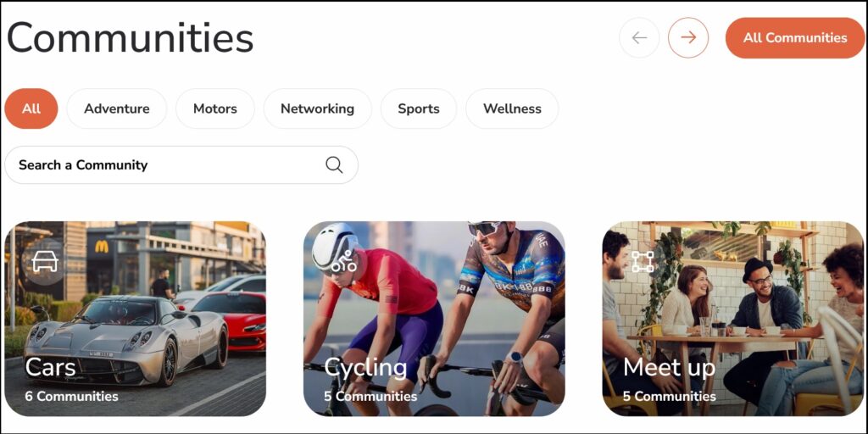The width and height of the screenshot is (868, 434).
Task: Select the Sports category filter
Action: [x=419, y=108]
